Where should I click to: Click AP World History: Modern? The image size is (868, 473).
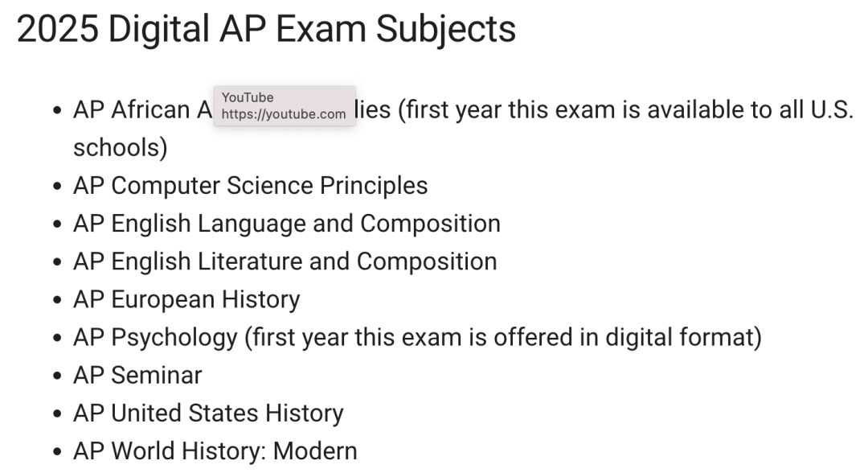click(x=215, y=451)
